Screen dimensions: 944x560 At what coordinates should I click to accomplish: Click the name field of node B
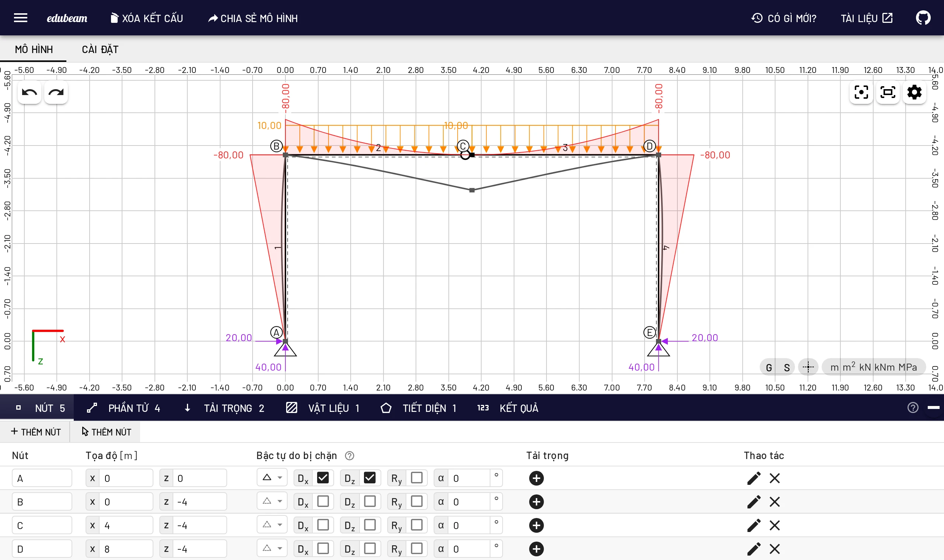coord(42,502)
